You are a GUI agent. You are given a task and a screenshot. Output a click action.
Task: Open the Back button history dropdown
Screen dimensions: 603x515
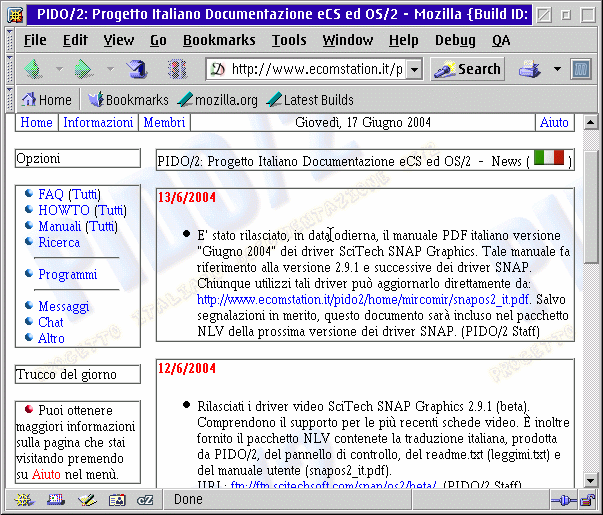tap(59, 69)
